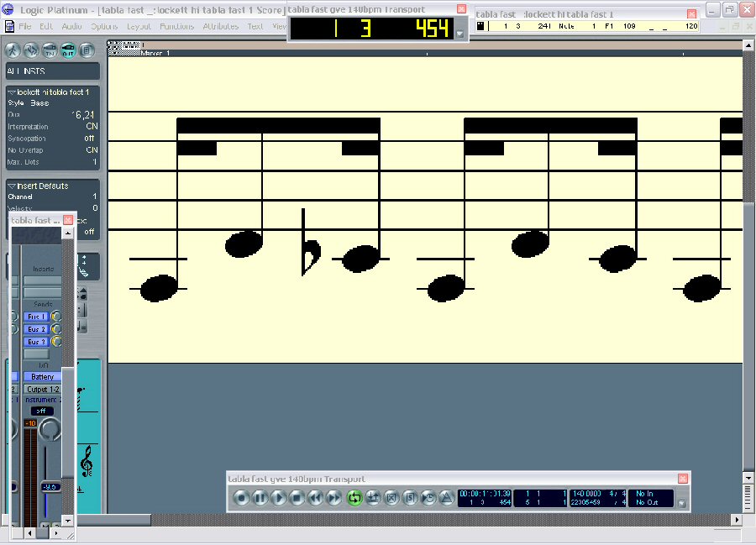Click the Pause button in the transport
Viewport: 756px width, 545px height.
pyautogui.click(x=260, y=498)
